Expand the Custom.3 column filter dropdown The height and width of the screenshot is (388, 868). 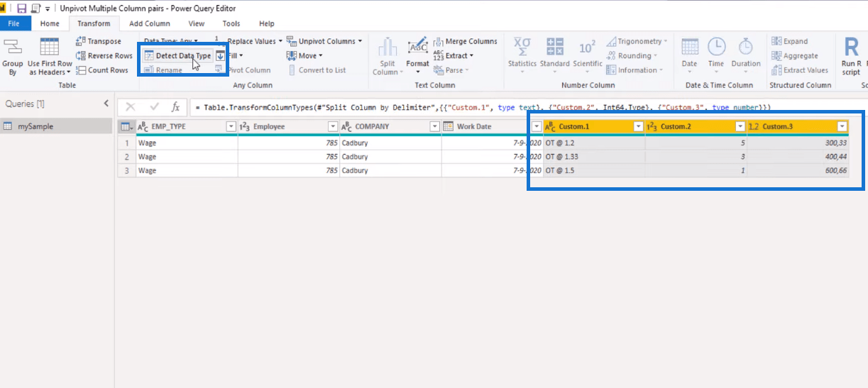click(x=842, y=127)
